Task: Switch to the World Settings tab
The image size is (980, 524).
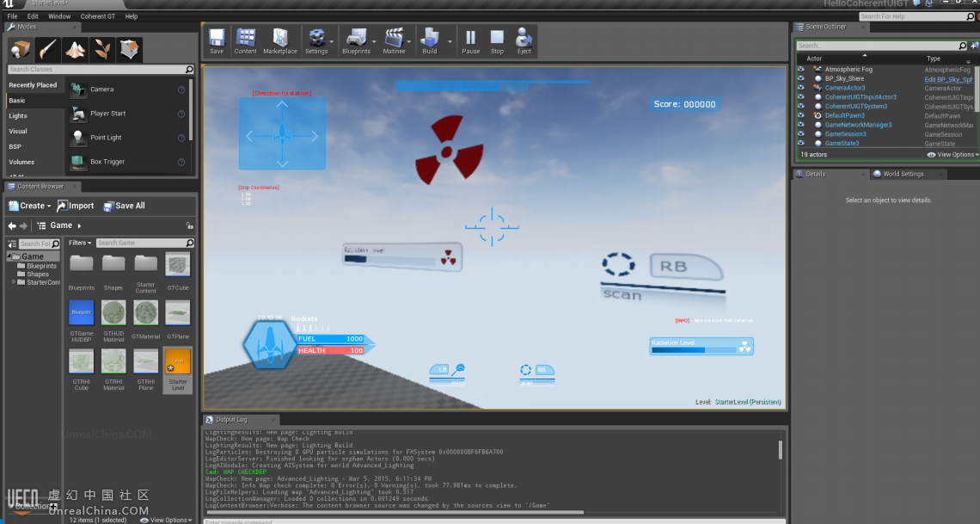Action: coord(903,174)
